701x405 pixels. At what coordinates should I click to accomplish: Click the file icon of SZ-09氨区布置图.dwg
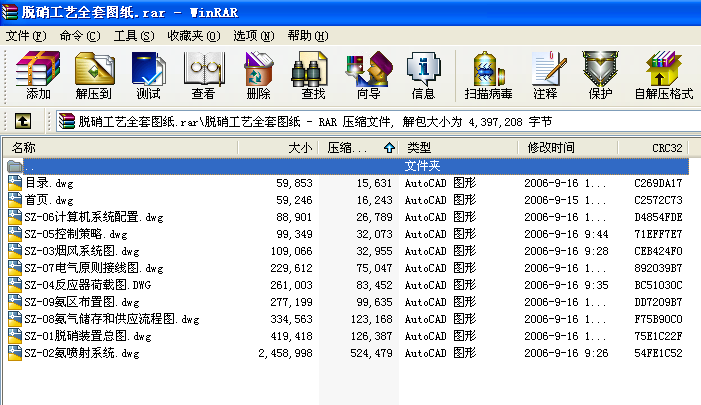[15, 301]
